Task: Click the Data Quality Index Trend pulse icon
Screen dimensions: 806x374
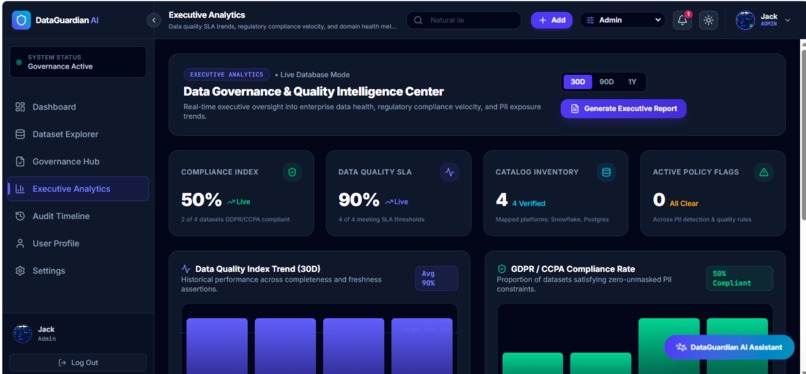Action: tap(186, 269)
